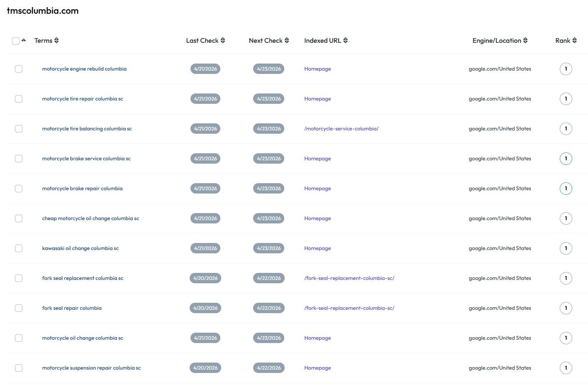Open fork seal replacement columbia sc term

tap(83, 278)
